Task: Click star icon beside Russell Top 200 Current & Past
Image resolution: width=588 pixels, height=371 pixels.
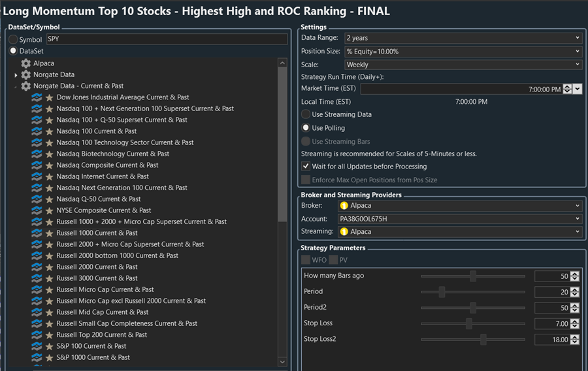Action: tap(49, 335)
